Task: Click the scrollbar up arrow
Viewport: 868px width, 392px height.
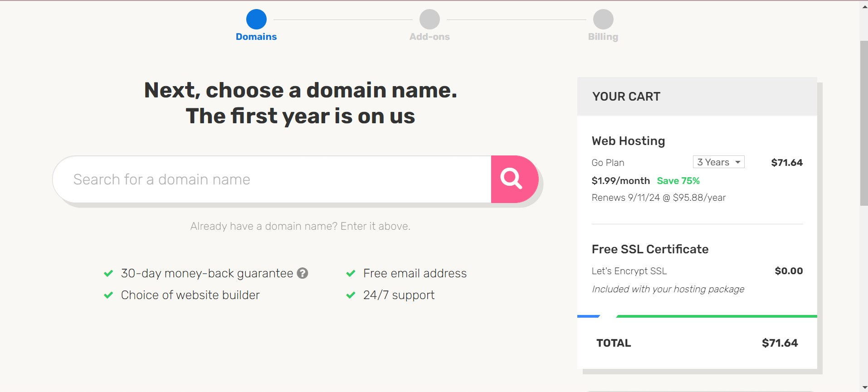Action: point(863,6)
